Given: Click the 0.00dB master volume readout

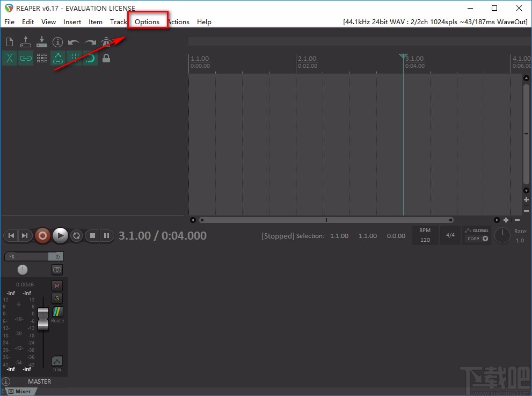Looking at the screenshot, I should pos(25,285).
